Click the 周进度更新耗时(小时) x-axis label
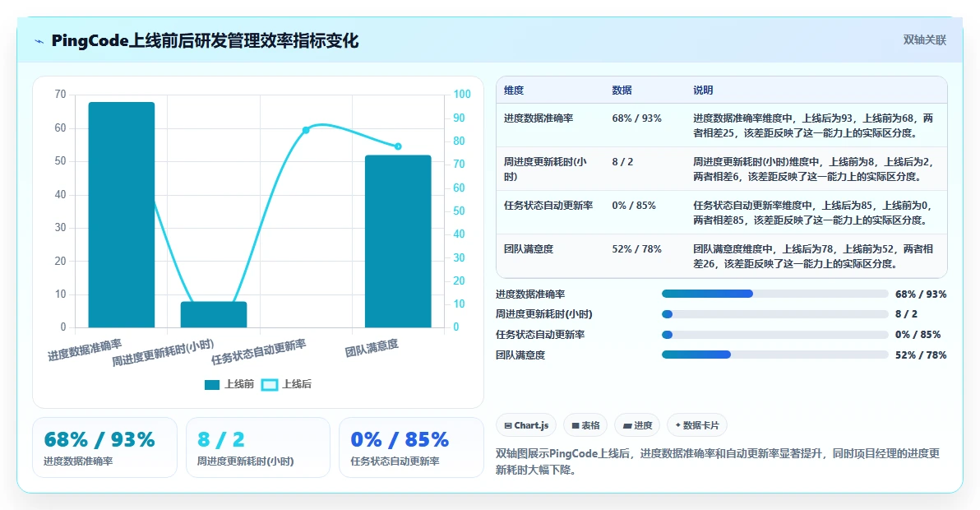This screenshot has height=510, width=980. pos(163,353)
